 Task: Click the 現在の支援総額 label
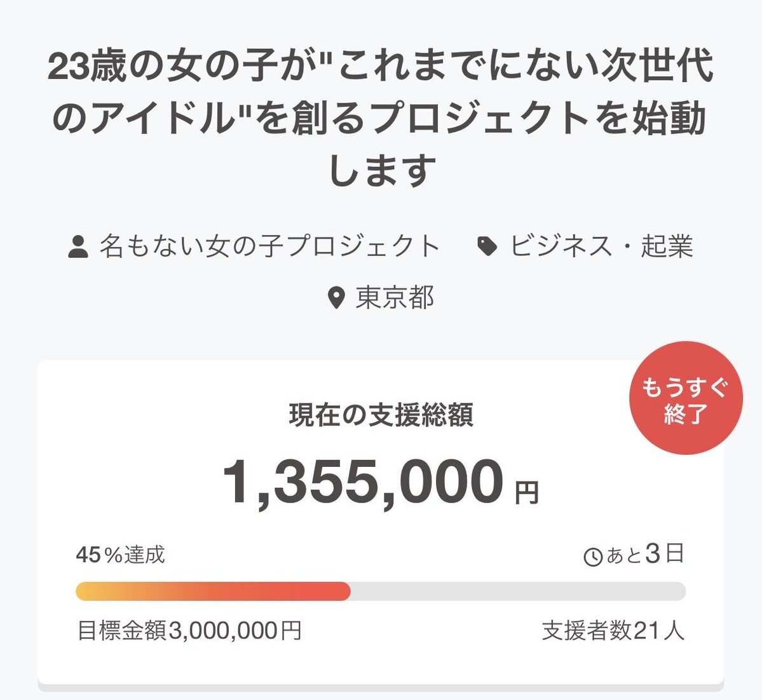click(381, 415)
